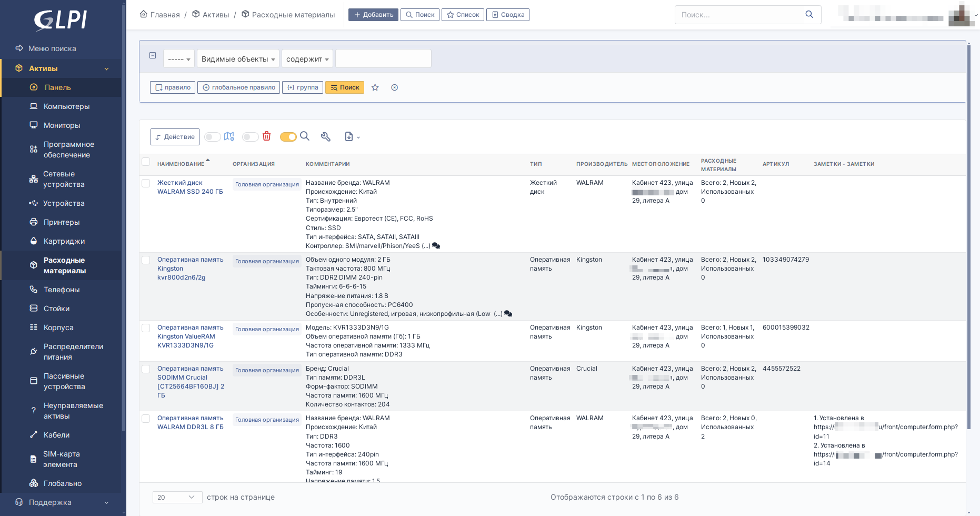Open the wrench column settings icon
Image resolution: width=980 pixels, height=516 pixels.
326,137
